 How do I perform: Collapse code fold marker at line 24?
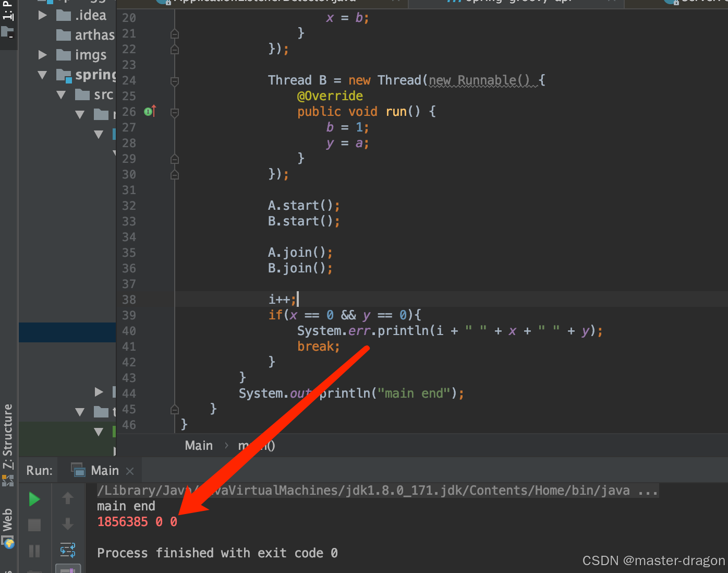175,81
